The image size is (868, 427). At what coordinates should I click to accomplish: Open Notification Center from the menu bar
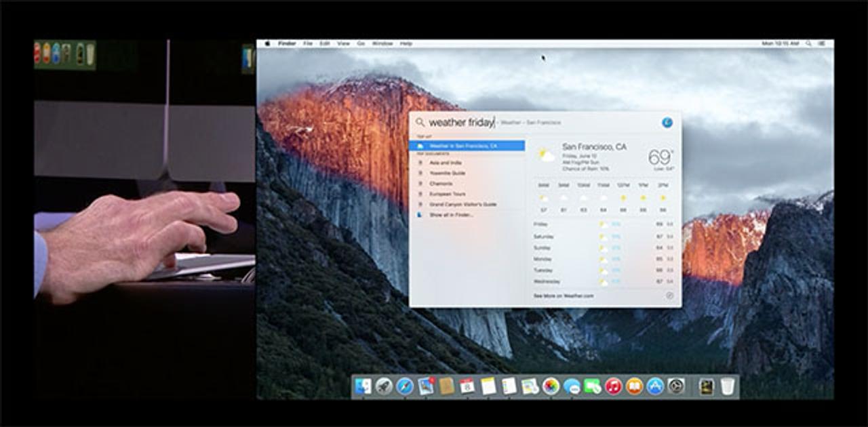(821, 43)
